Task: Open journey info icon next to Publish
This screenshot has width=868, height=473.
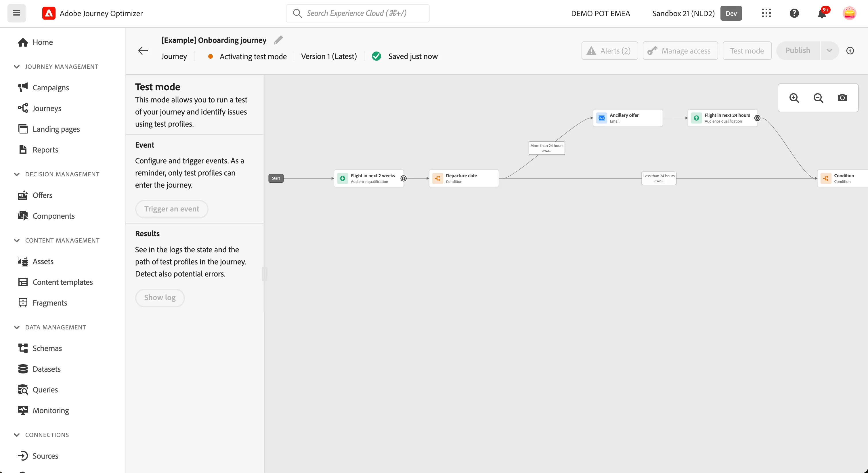Action: 850,51
